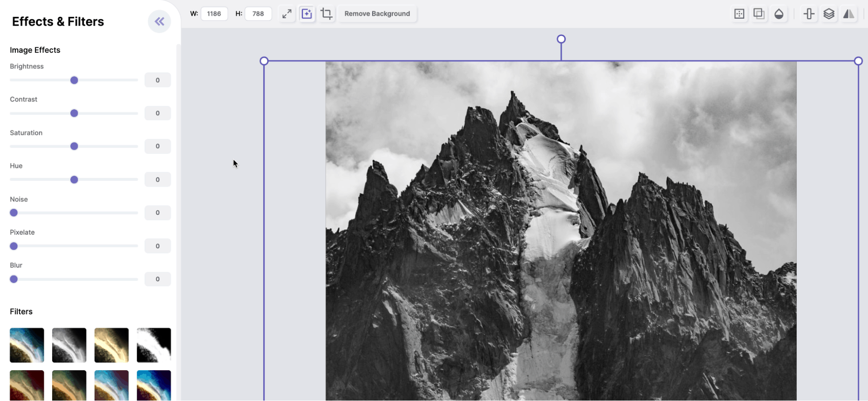Apply the warm orange-green filter in second row
Screen dimensions: 868x401
(x=69, y=385)
